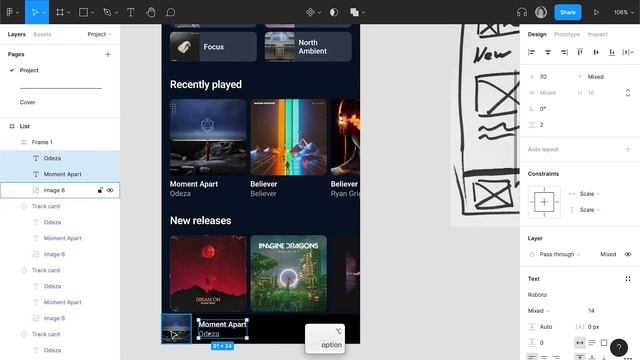Click Align left icon
The image size is (640, 360).
(x=531, y=52)
